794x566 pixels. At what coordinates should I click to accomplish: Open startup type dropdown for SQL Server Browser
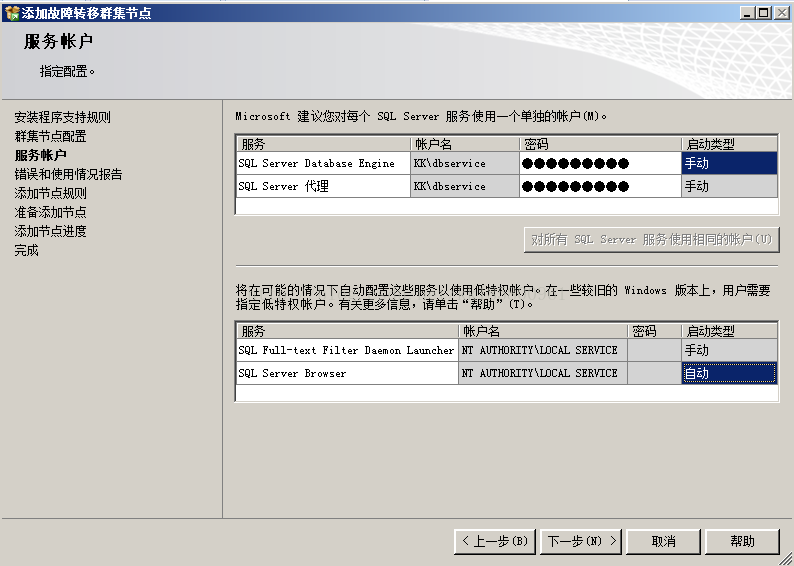(x=729, y=373)
